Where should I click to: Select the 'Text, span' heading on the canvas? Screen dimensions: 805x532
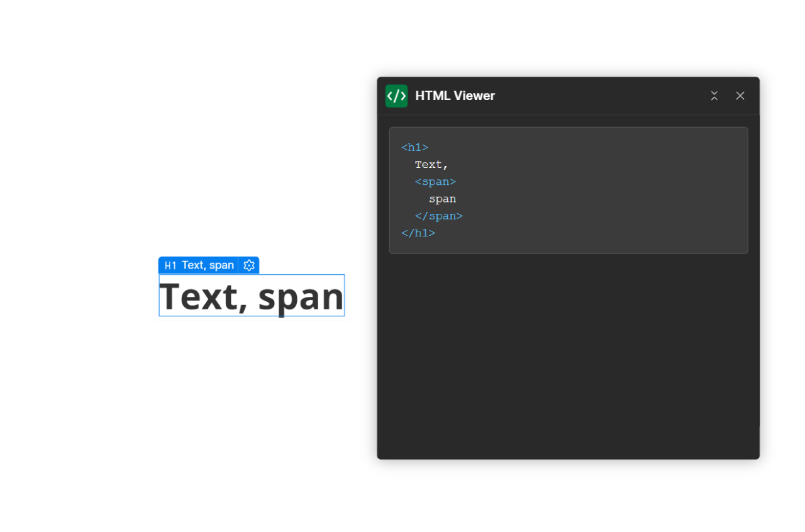[x=252, y=296]
